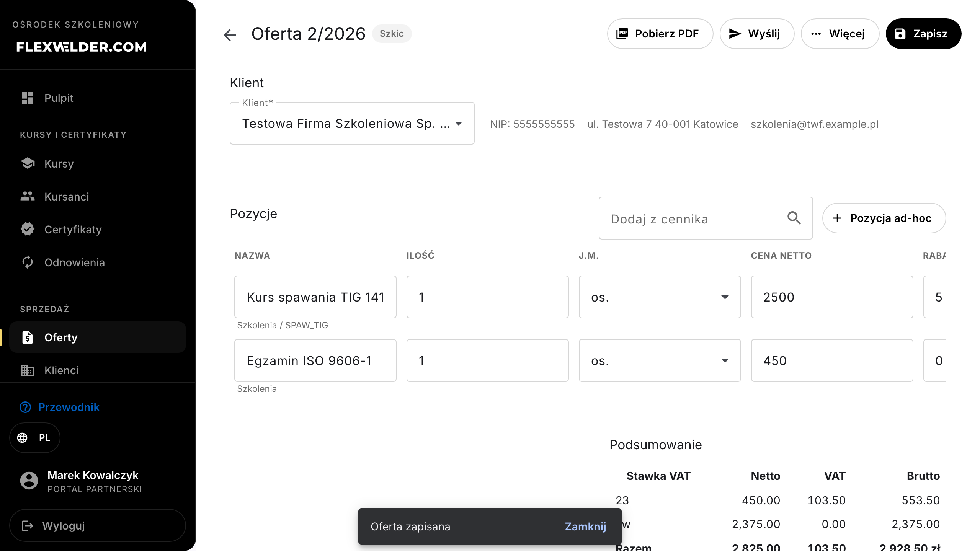The height and width of the screenshot is (551, 980).
Task: Click address ul. Testowa 7 40-001 Katowice
Action: [x=663, y=124]
